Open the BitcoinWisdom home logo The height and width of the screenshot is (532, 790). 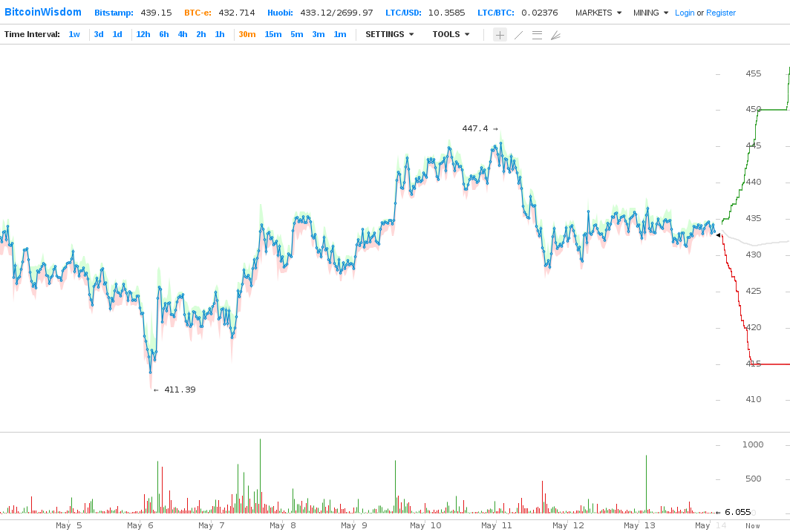point(43,13)
